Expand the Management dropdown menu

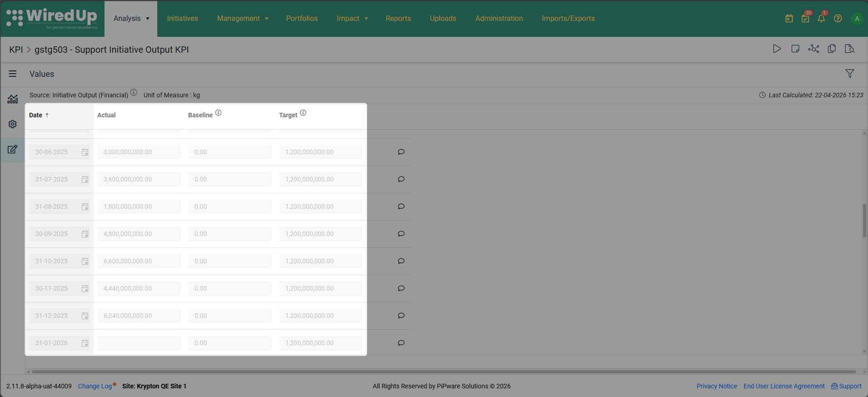click(243, 19)
